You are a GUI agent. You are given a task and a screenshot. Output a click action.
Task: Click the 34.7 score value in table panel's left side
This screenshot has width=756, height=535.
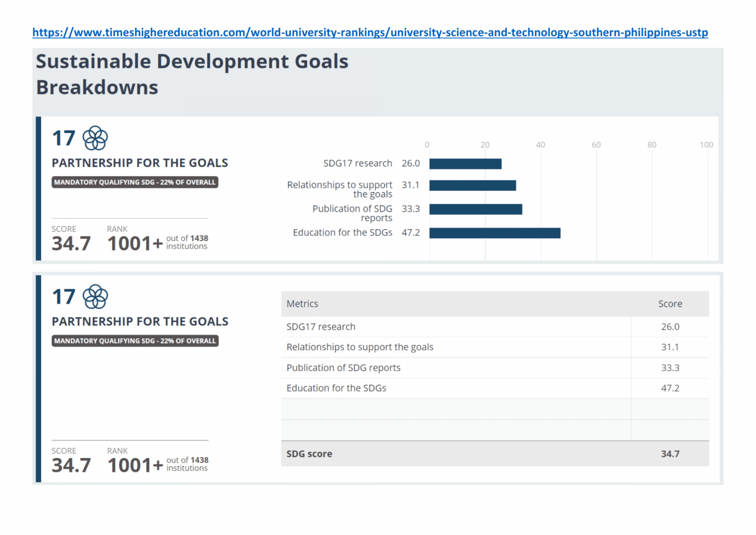tap(71, 465)
